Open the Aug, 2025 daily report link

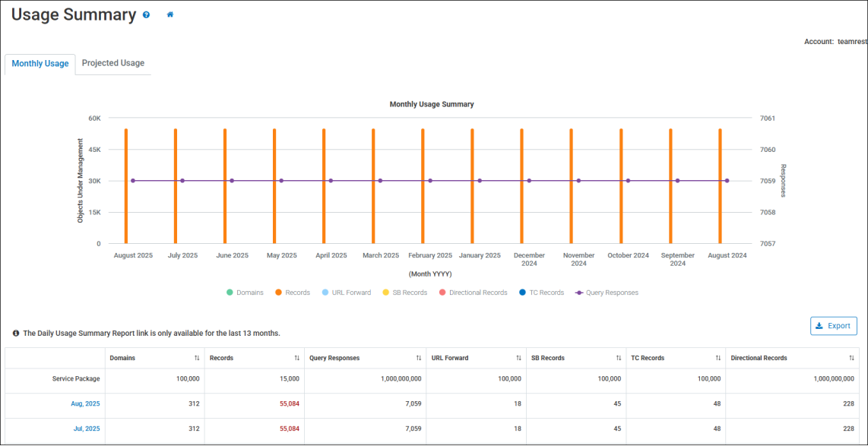85,403
